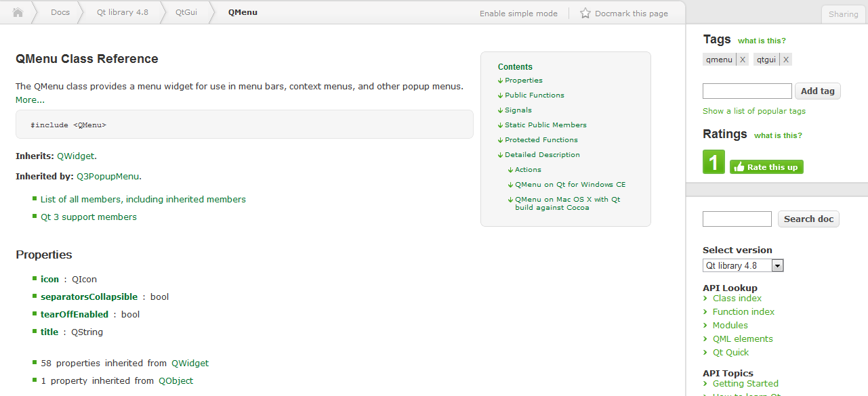Open Function index in API Lookup

[x=743, y=312]
